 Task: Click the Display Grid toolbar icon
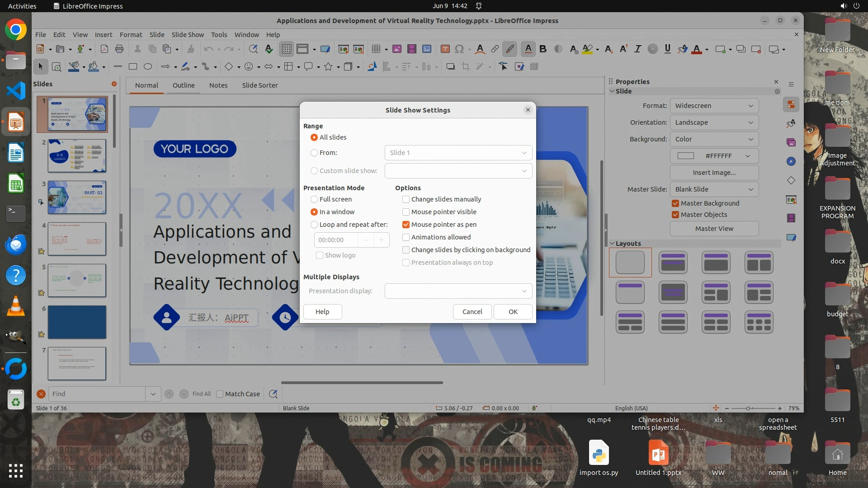[x=286, y=49]
